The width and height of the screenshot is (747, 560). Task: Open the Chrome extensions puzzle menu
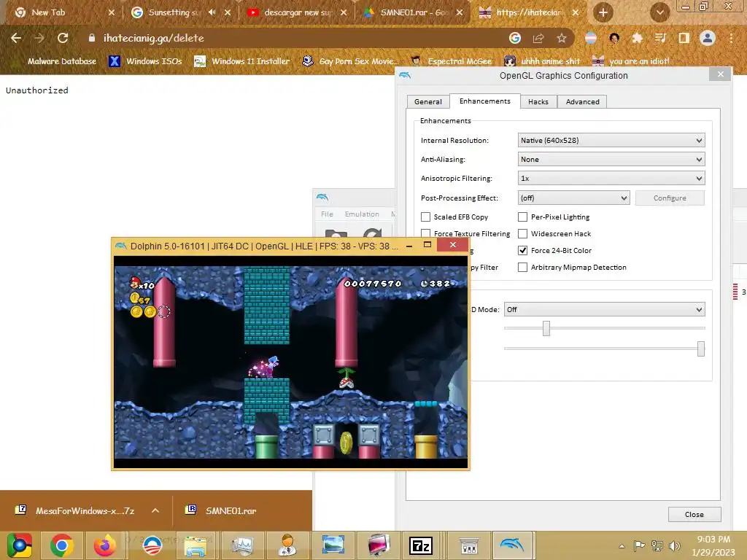coord(637,38)
